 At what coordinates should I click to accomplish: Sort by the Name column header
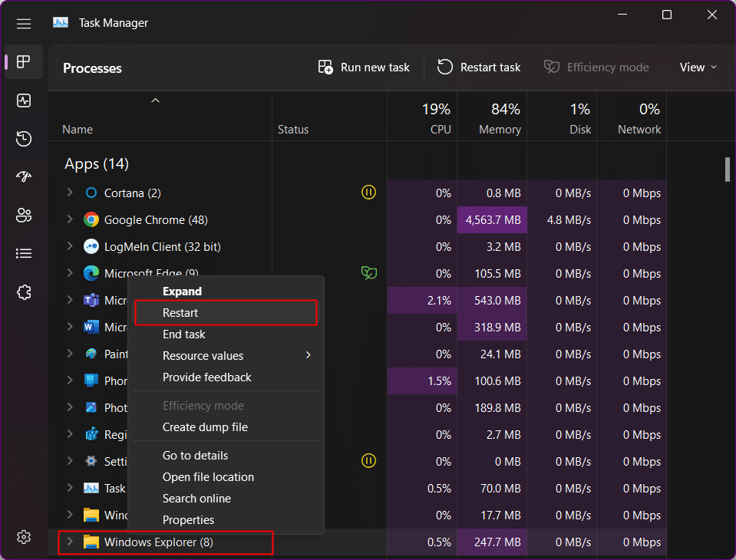[x=160, y=117]
